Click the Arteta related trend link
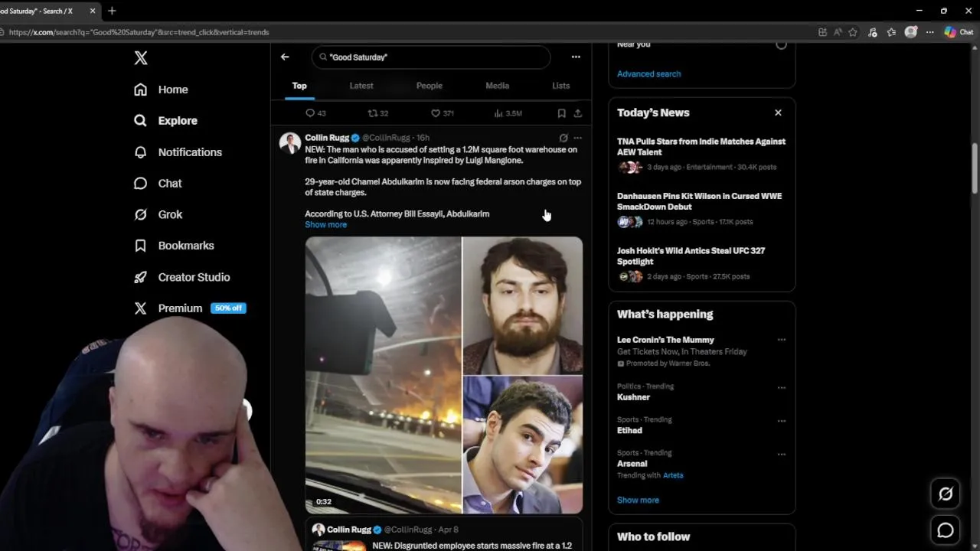 coord(673,475)
